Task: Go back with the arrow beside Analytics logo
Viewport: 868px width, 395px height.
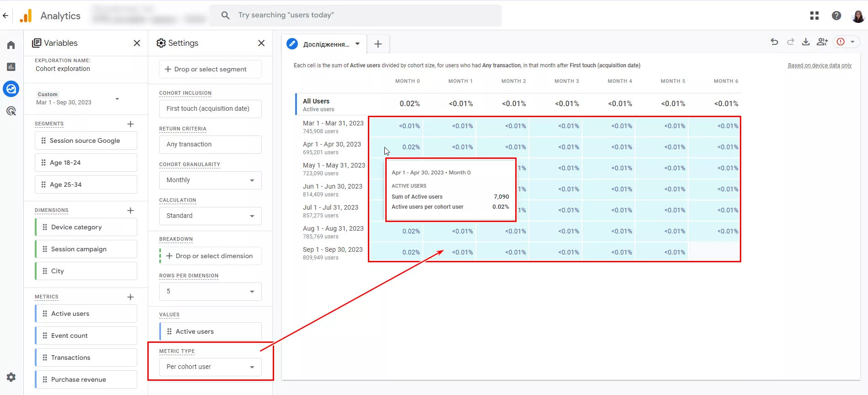Action: click(5, 16)
